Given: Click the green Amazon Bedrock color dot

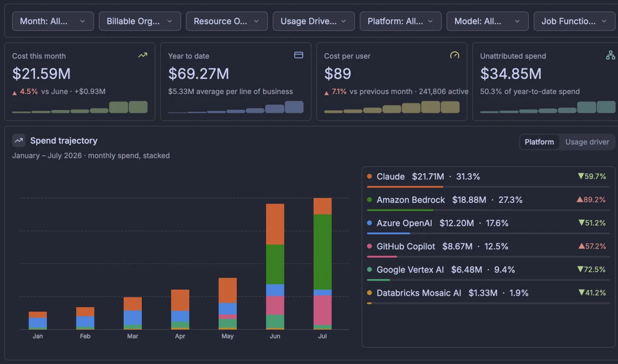Looking at the screenshot, I should (x=370, y=200).
